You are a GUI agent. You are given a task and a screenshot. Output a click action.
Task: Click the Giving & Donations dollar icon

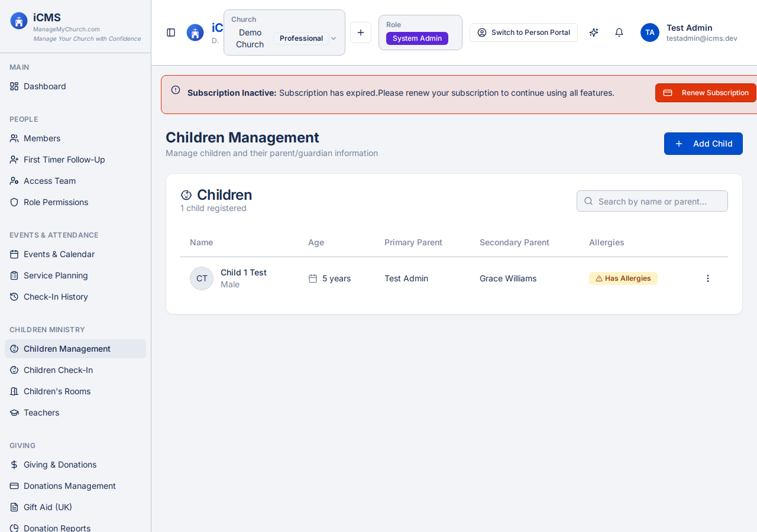(x=14, y=465)
